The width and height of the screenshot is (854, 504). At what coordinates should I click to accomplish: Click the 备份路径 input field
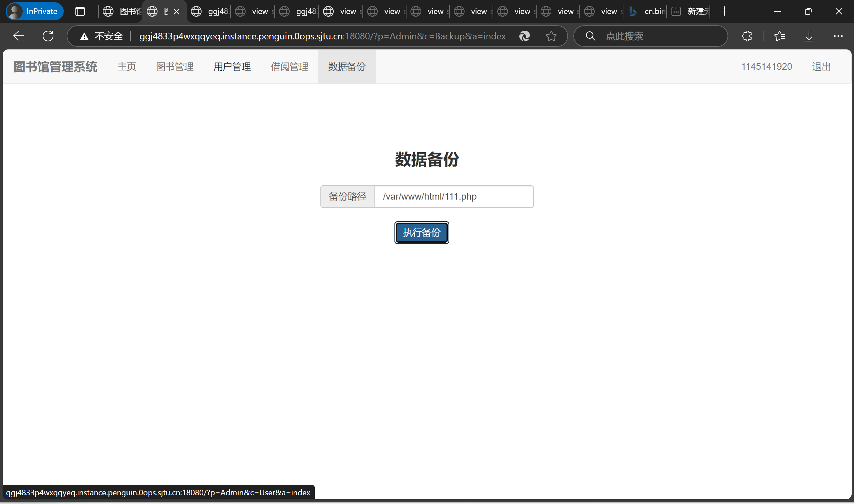[x=454, y=196]
